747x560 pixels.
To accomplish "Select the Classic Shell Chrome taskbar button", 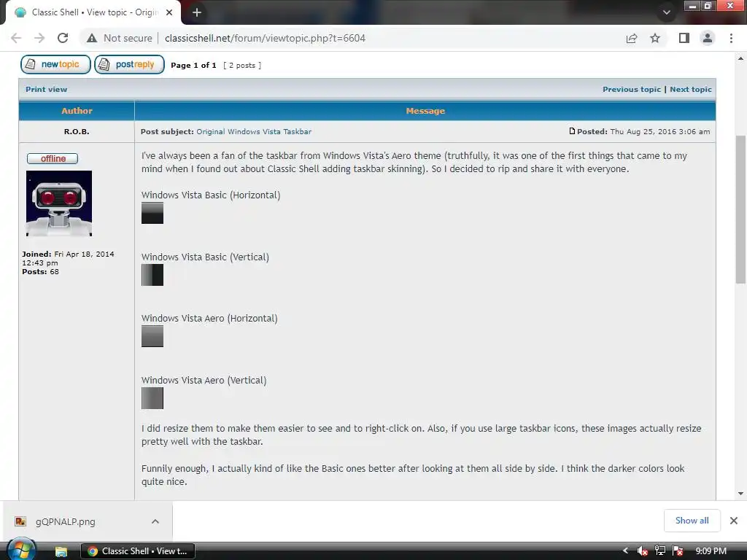I will 138,551.
